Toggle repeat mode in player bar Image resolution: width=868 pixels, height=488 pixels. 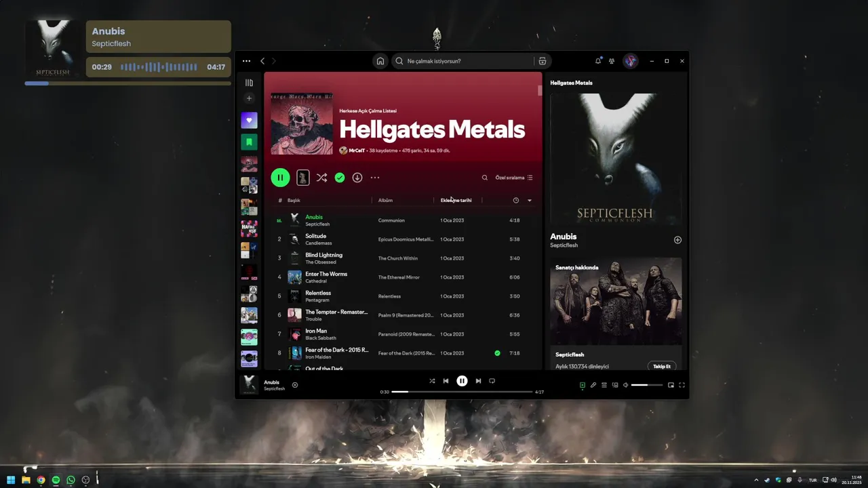[x=492, y=381]
